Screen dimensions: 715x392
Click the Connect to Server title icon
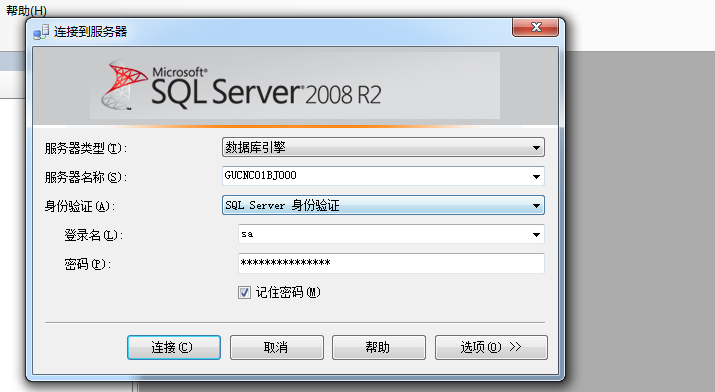point(41,31)
